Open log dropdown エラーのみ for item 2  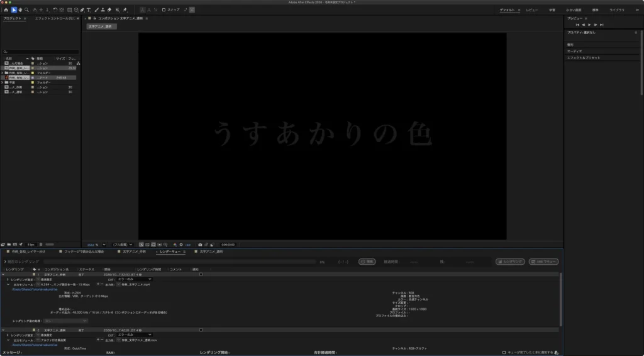tap(135, 335)
